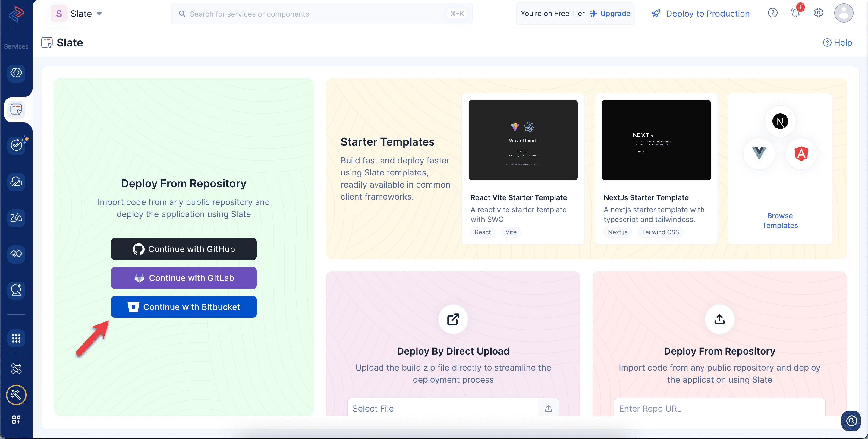868x439 pixels.
Task: Click the Upgrade link
Action: tap(610, 14)
